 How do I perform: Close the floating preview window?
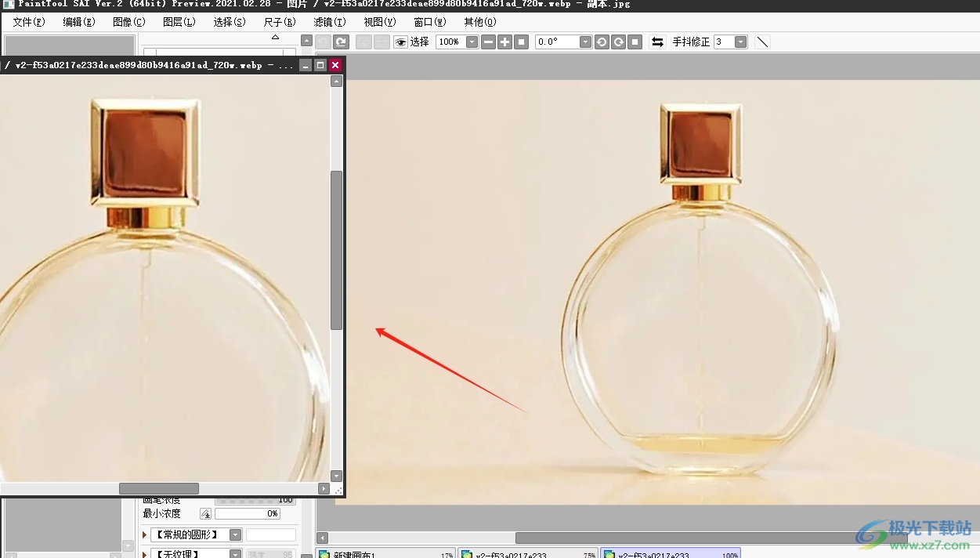tap(335, 65)
